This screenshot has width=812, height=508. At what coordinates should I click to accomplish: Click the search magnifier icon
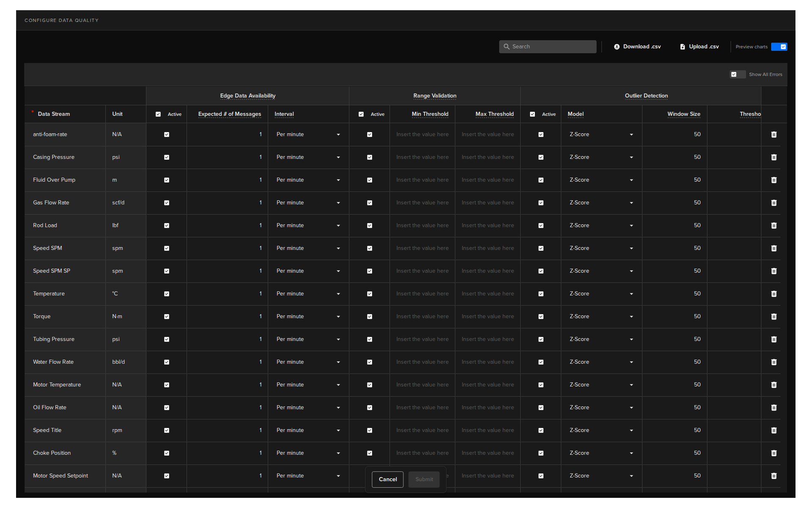[x=506, y=47]
